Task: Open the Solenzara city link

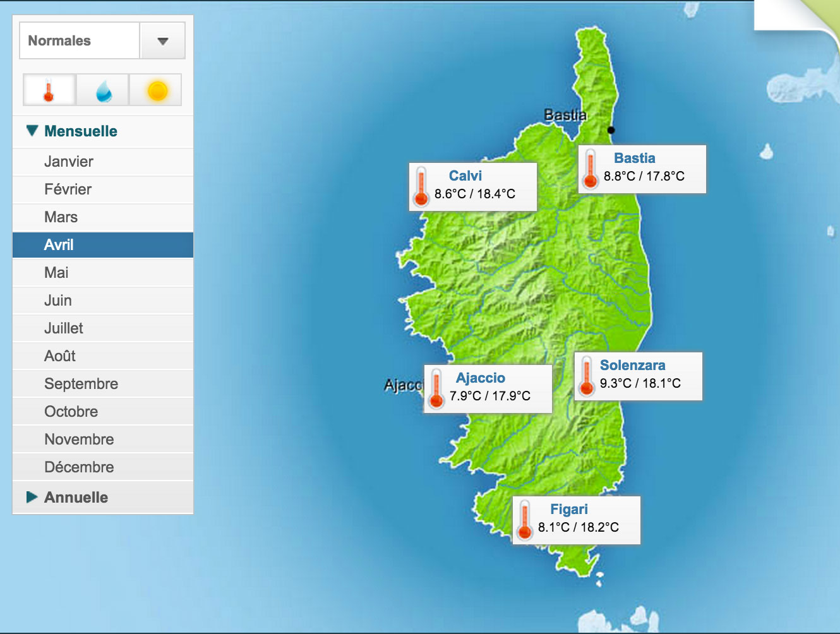Action: tap(632, 365)
